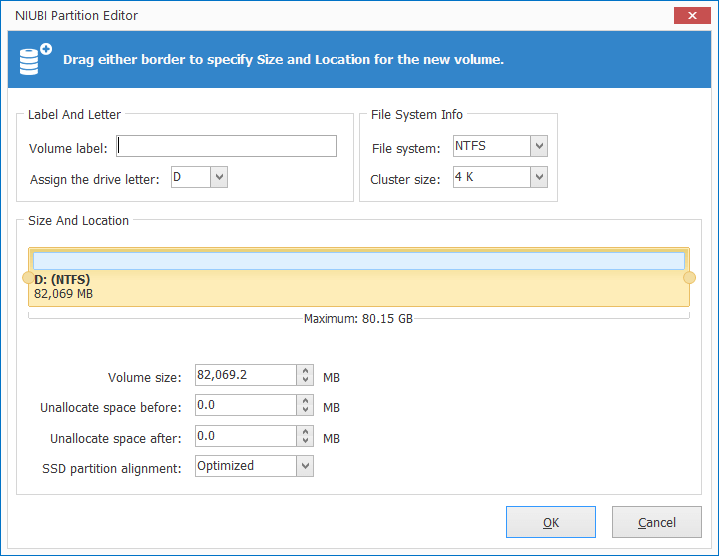Click the Volume label text field
The image size is (719, 556).
click(x=226, y=147)
